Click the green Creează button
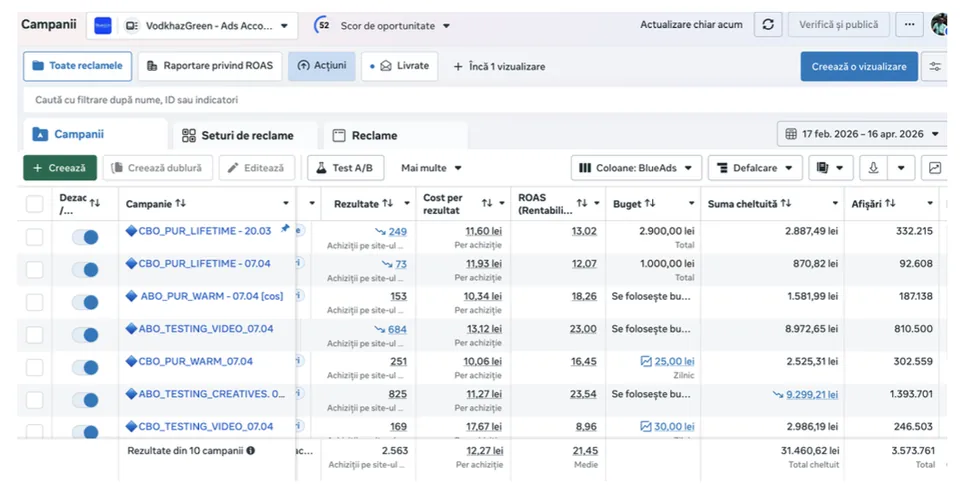This screenshot has width=960, height=493. click(x=60, y=168)
